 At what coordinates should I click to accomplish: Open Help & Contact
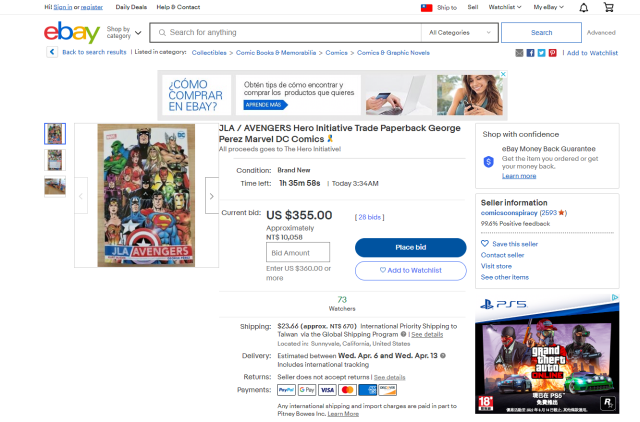click(178, 7)
